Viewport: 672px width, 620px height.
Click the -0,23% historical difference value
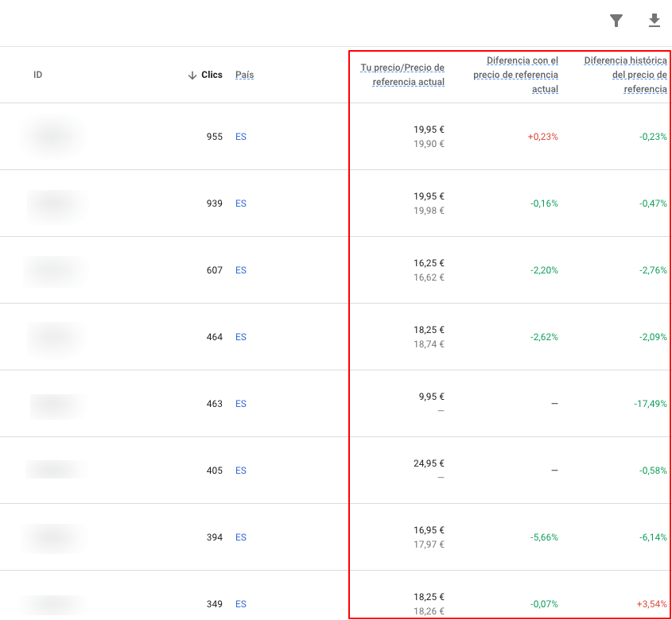653,137
